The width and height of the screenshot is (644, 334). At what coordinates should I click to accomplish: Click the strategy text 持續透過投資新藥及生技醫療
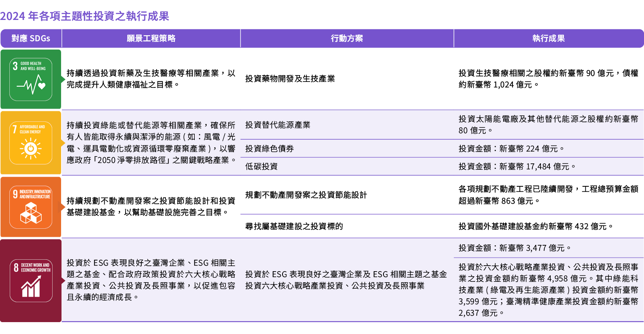151,79
